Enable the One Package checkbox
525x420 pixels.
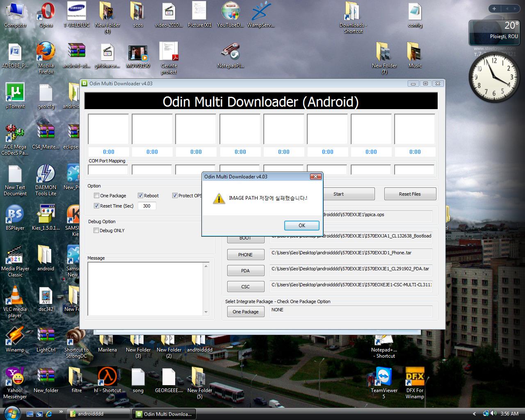[97, 196]
